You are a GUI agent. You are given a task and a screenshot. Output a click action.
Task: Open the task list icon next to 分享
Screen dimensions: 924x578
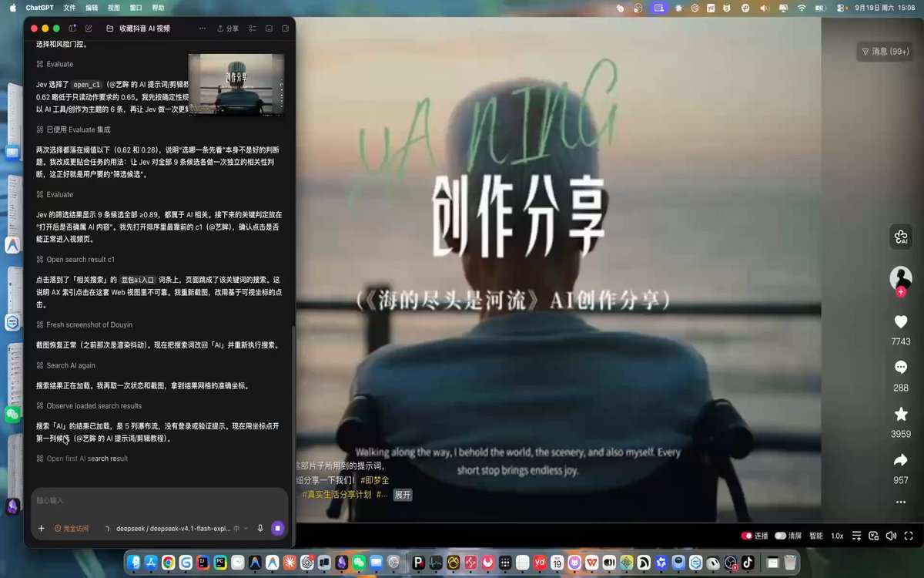coord(253,29)
